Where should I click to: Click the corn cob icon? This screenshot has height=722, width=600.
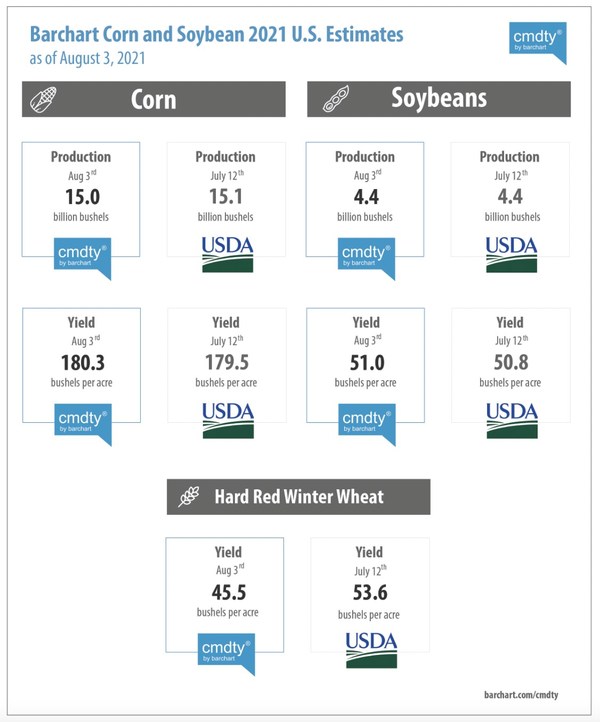pyautogui.click(x=43, y=99)
